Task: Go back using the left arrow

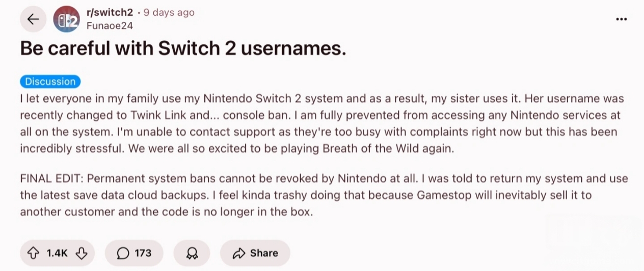Action: [x=33, y=19]
